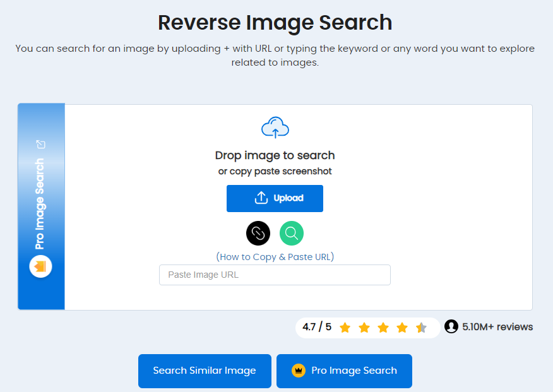
Task: Click the black link URL circle icon
Action: click(x=258, y=233)
